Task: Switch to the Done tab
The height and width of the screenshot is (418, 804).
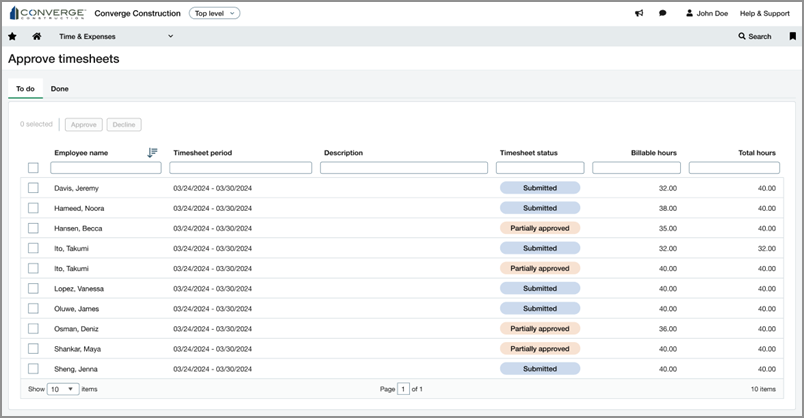Action: point(60,89)
